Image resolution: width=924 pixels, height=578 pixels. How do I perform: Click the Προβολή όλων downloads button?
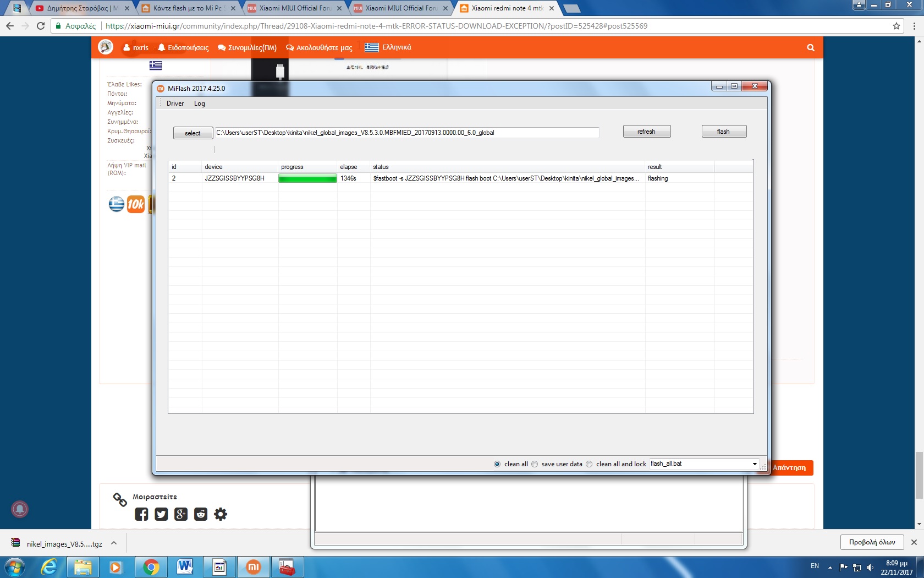[x=872, y=542]
